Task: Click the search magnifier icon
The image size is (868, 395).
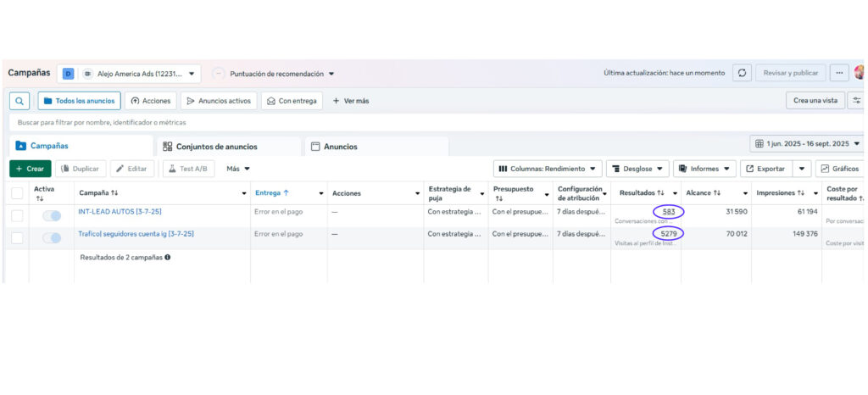Action: [x=19, y=101]
